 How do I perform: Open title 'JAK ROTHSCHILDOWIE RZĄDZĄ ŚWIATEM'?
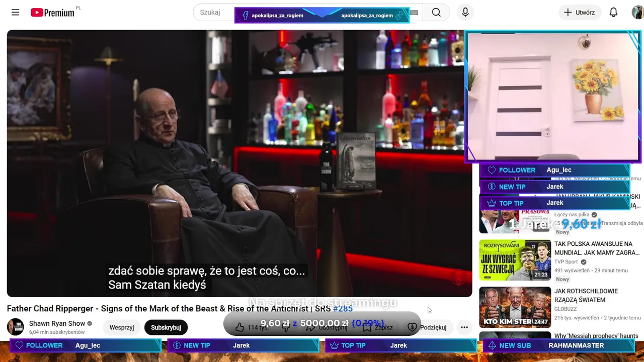point(587,296)
